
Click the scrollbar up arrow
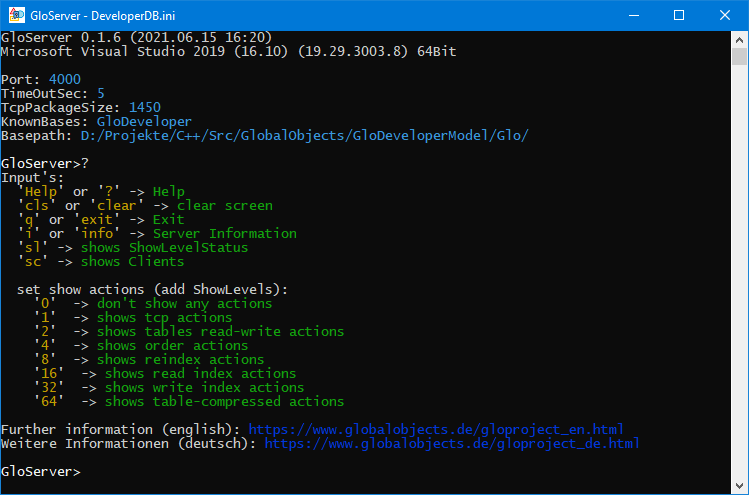[739, 40]
